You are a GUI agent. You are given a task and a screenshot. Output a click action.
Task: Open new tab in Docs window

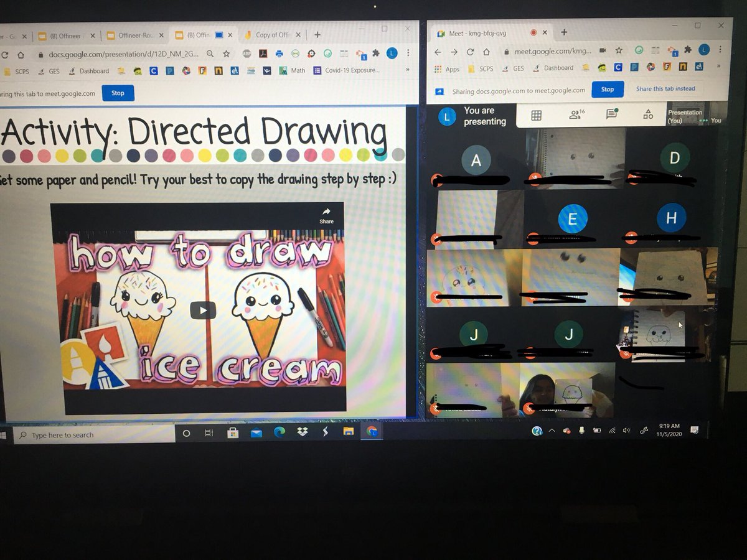coord(317,35)
